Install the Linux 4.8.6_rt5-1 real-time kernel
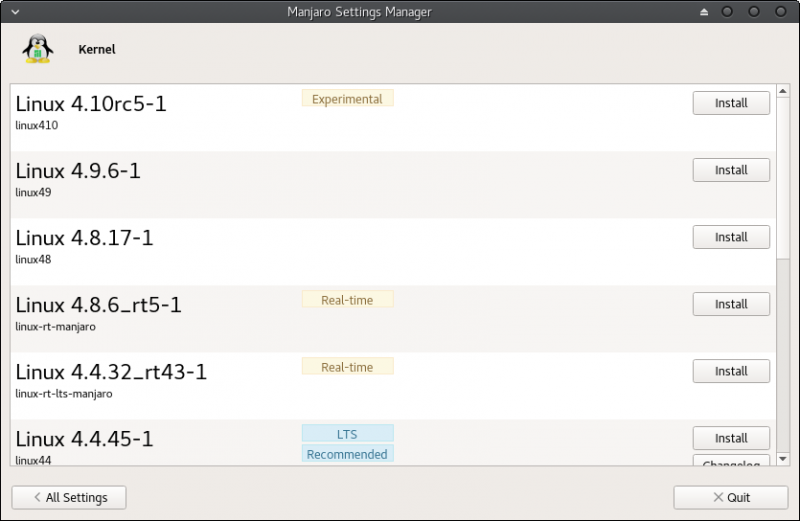This screenshot has height=521, width=800. (731, 304)
